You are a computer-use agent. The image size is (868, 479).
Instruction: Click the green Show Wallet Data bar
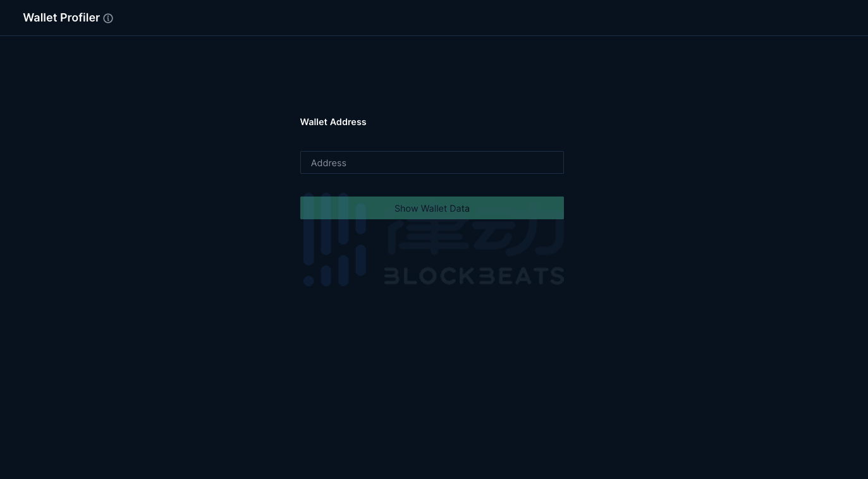(432, 208)
